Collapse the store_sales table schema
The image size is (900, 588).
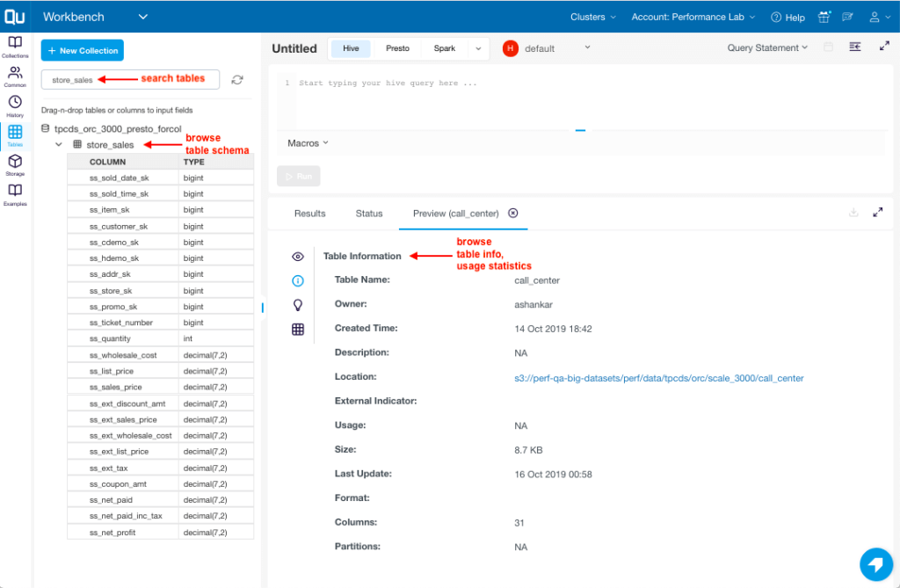tap(58, 144)
